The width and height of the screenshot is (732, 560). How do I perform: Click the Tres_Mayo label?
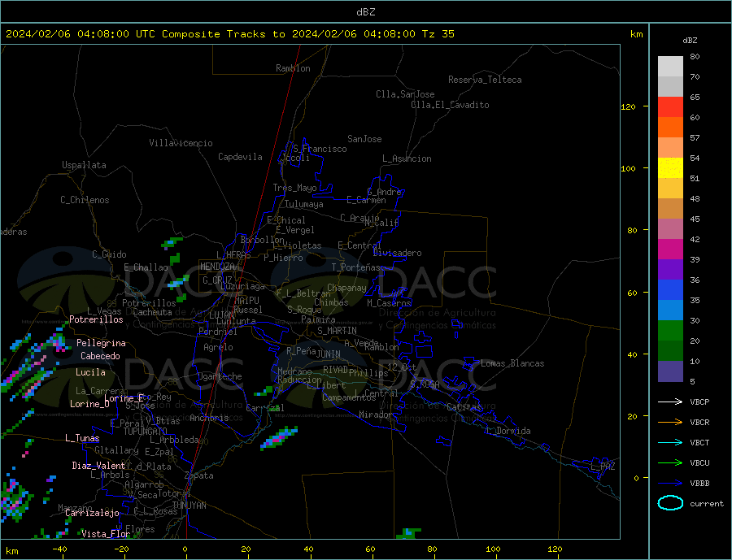click(x=294, y=188)
